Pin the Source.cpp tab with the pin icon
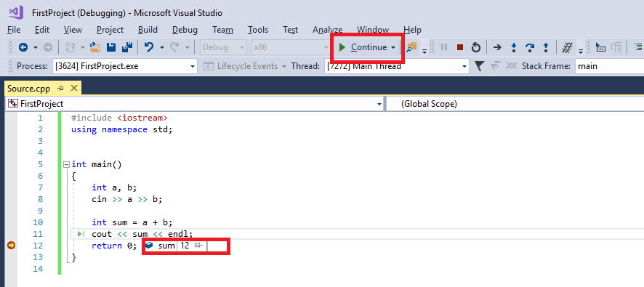 60,88
